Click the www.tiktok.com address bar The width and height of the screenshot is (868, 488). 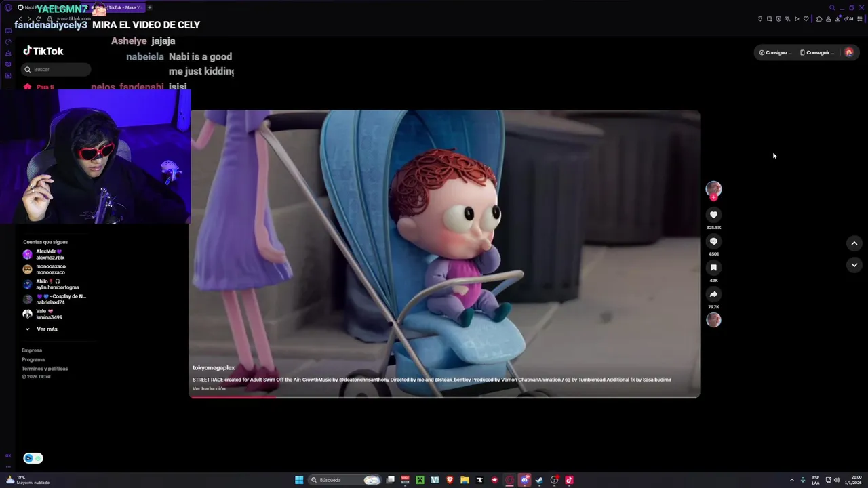[x=73, y=19]
